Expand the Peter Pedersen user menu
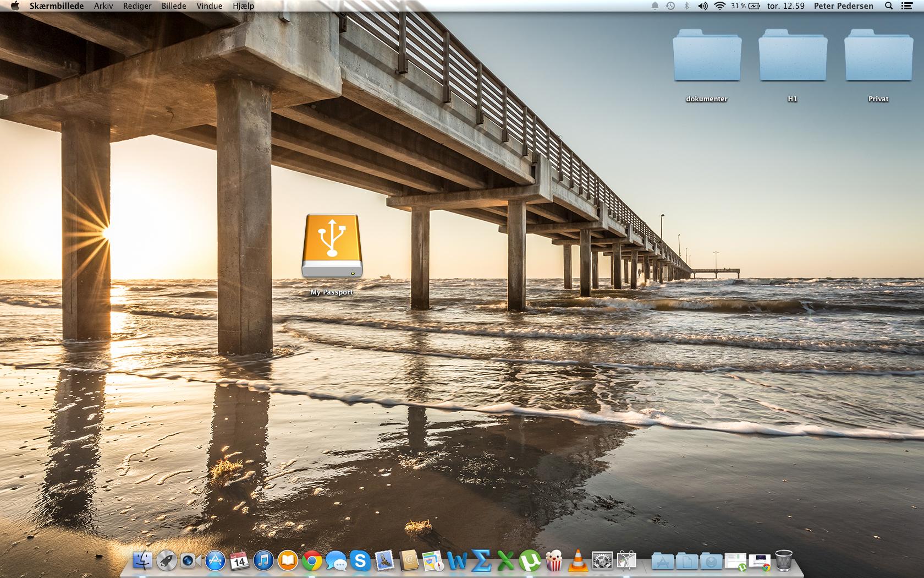 [x=843, y=6]
